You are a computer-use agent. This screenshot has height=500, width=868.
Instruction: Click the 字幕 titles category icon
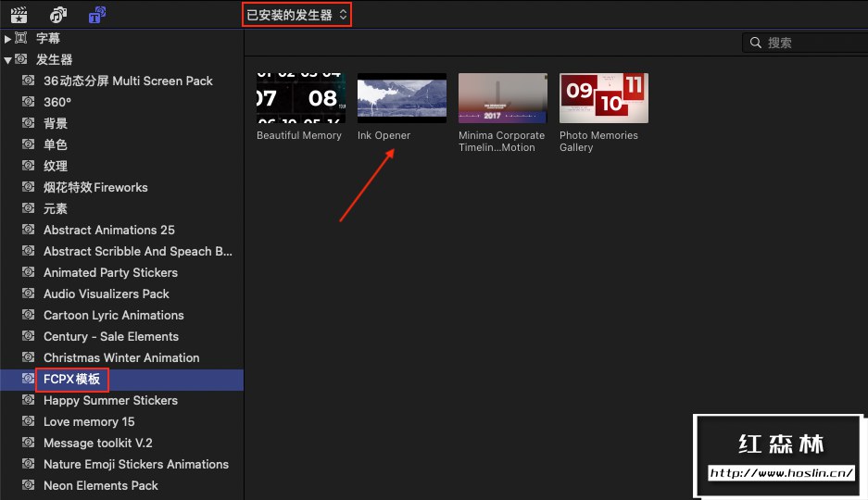[21, 38]
